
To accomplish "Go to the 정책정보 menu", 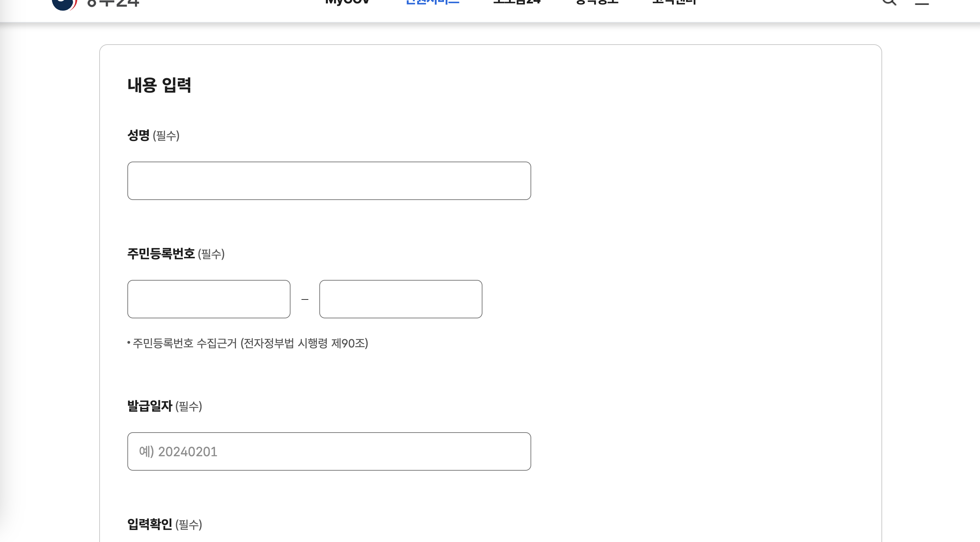I will (597, 2).
